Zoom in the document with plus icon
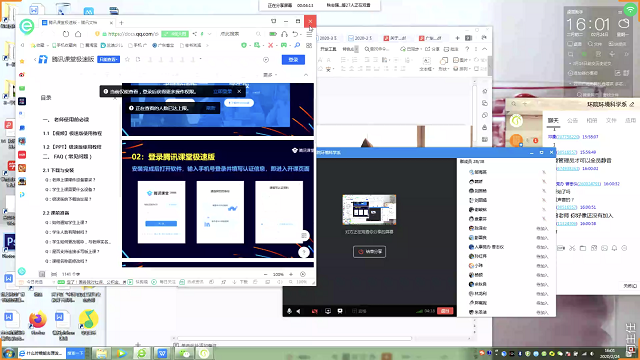This screenshot has width=640, height=360. pos(291,274)
